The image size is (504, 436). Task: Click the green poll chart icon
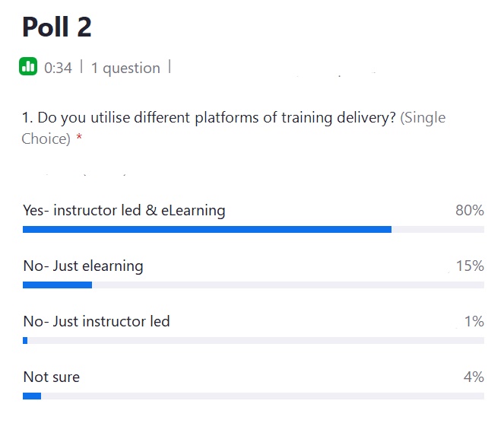pos(28,66)
